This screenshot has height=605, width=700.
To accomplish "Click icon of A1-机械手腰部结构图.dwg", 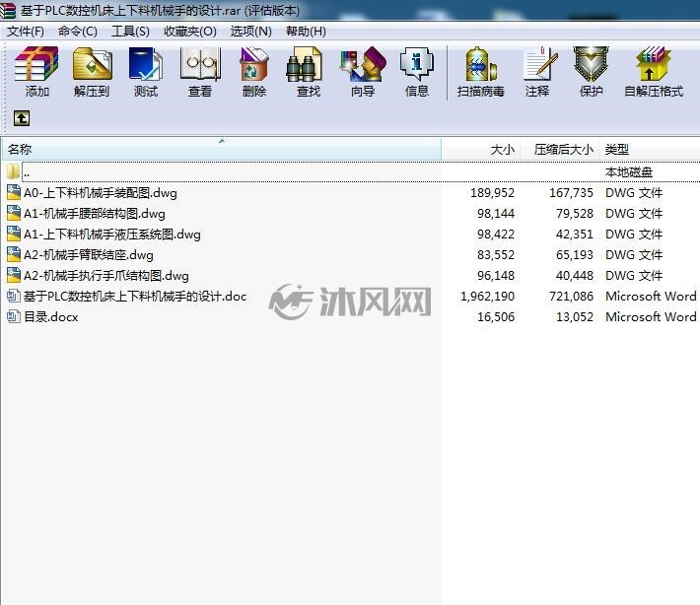I will 14,213.
